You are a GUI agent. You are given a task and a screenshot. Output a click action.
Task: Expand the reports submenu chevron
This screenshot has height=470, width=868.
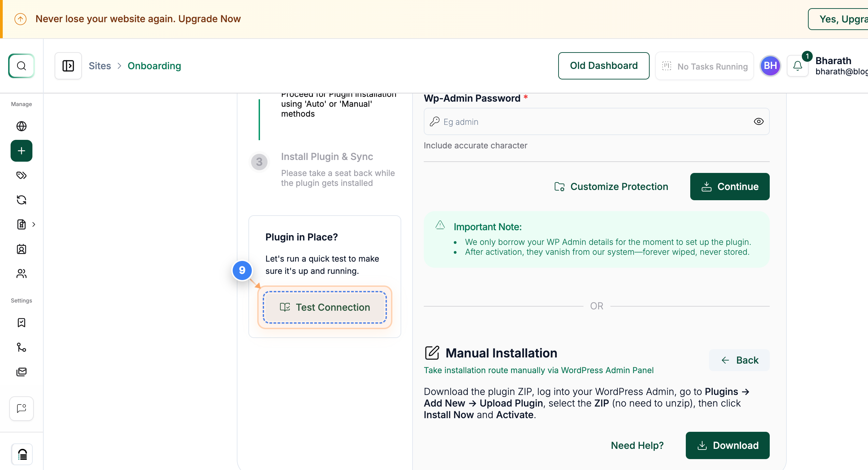34,224
